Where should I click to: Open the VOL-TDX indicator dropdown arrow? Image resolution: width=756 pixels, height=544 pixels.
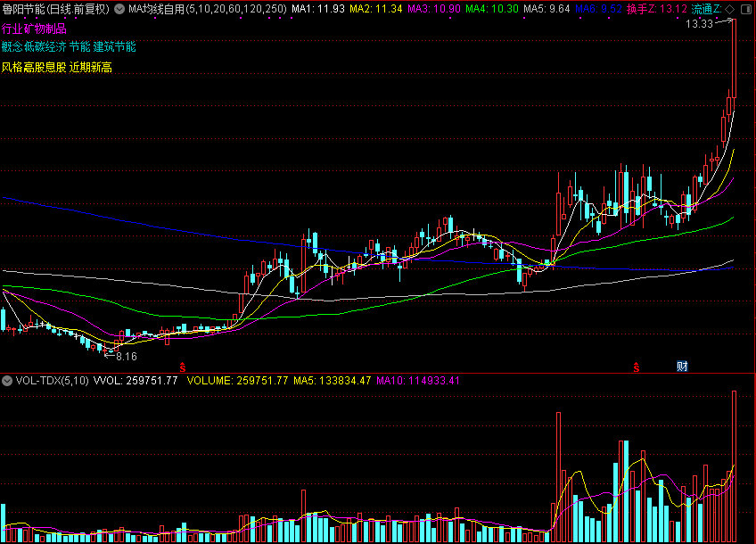pos(7,381)
